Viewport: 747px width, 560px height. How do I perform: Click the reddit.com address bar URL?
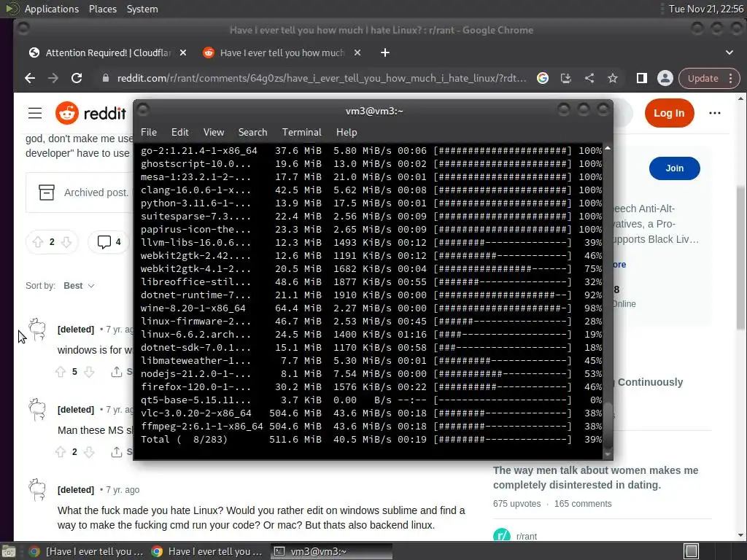(x=322, y=78)
